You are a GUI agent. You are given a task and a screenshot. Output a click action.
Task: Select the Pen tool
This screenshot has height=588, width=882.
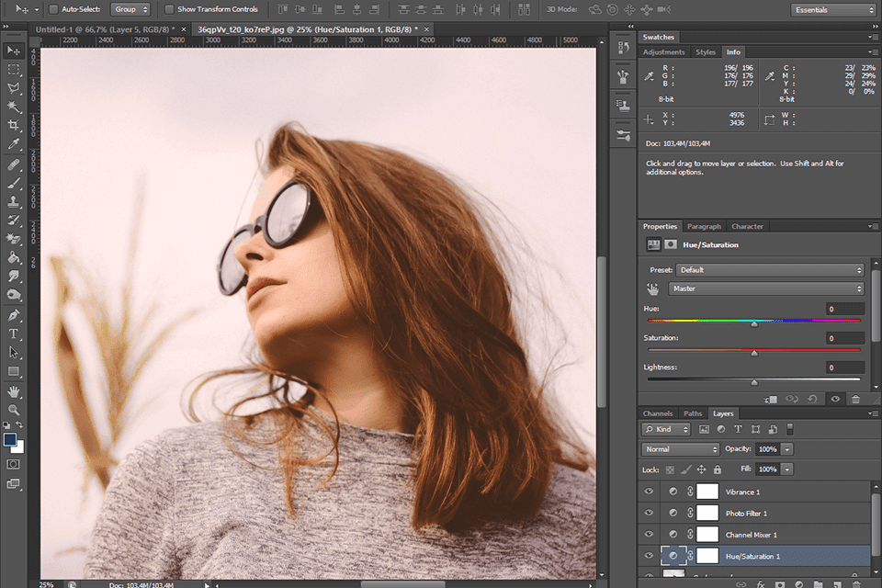(x=14, y=315)
